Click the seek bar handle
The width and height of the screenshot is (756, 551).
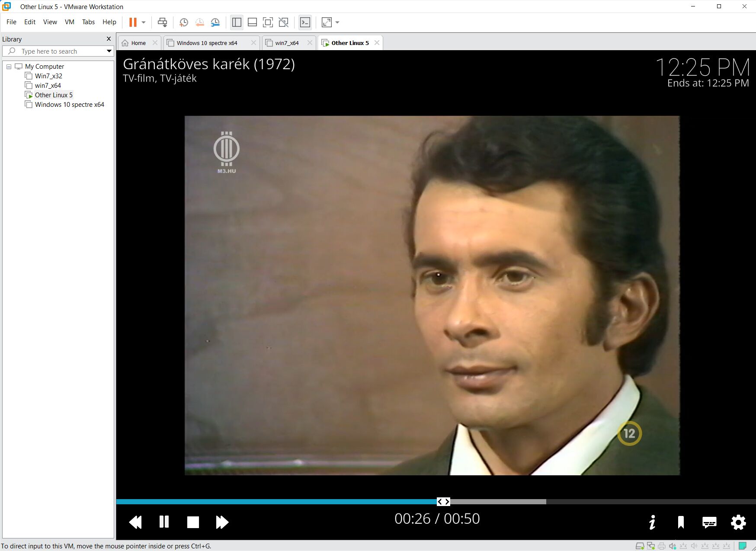(x=443, y=502)
